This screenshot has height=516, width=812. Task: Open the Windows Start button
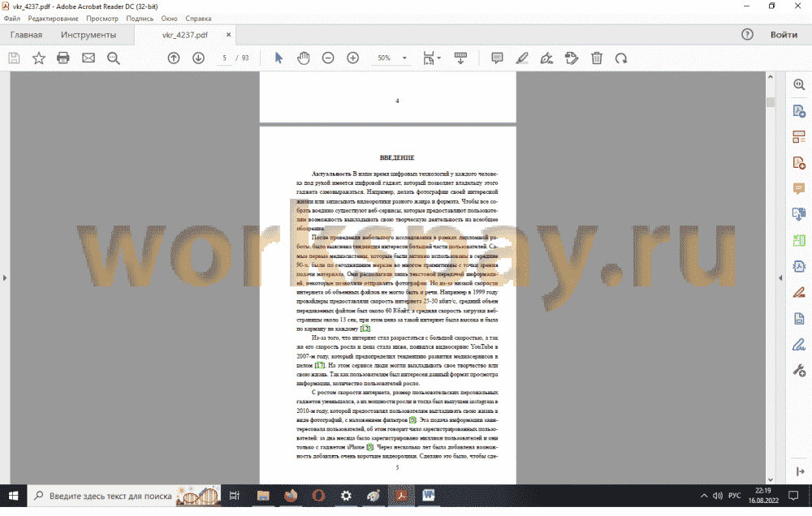coord(13,496)
